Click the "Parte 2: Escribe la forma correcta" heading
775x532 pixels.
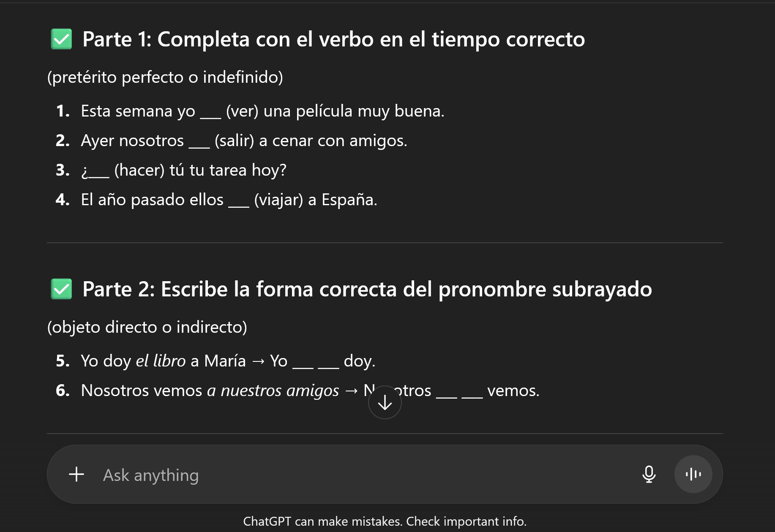(367, 289)
